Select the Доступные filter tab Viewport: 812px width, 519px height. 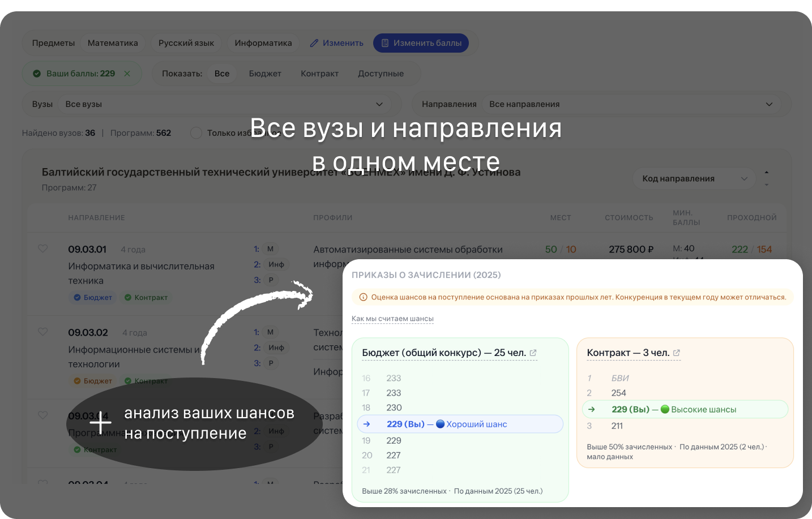380,73
